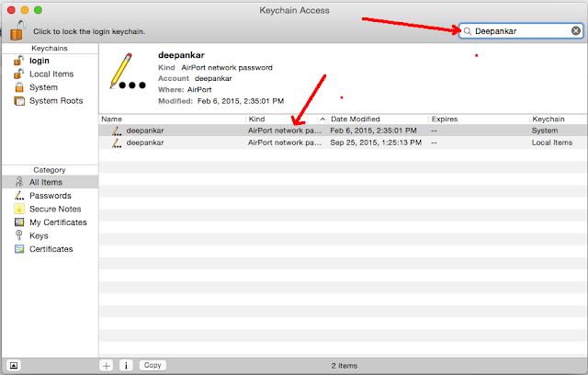Click the My Certificates icon

pos(19,222)
